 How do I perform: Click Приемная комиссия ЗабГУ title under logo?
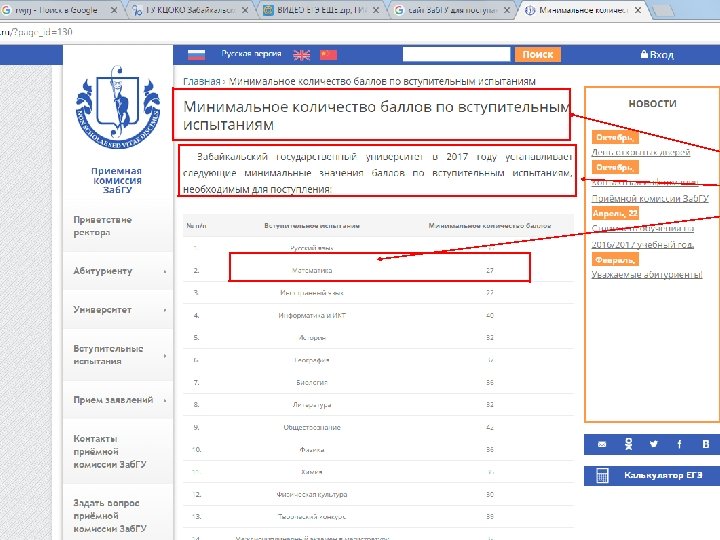[x=117, y=180]
